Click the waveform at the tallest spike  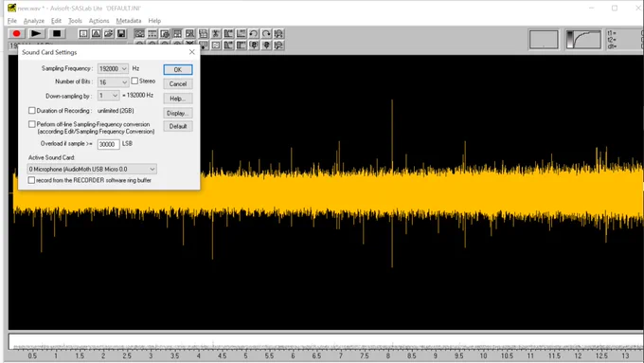(x=392, y=183)
